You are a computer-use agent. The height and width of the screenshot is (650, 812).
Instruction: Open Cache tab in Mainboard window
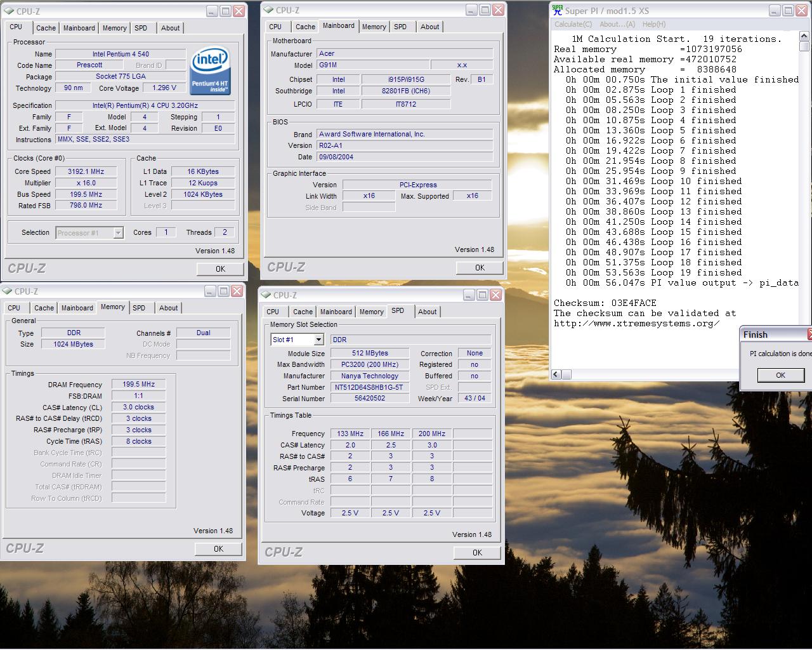click(305, 27)
